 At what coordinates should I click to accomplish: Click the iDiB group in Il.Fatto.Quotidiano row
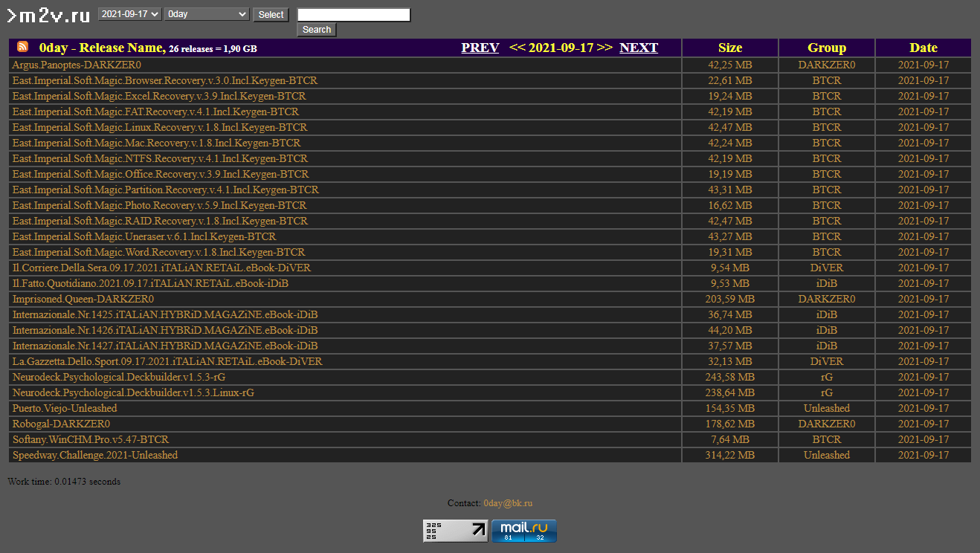click(827, 283)
